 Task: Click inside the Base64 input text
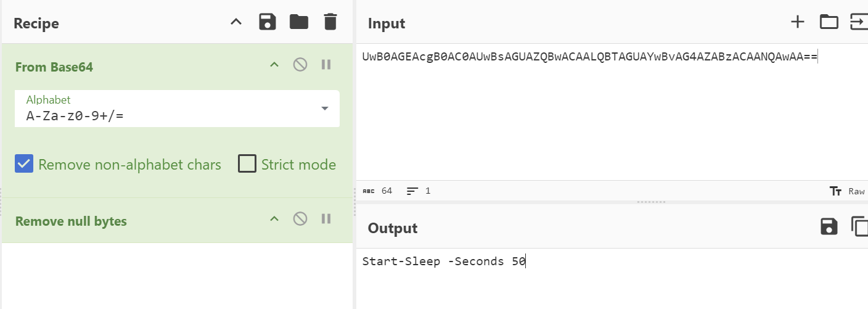point(589,57)
